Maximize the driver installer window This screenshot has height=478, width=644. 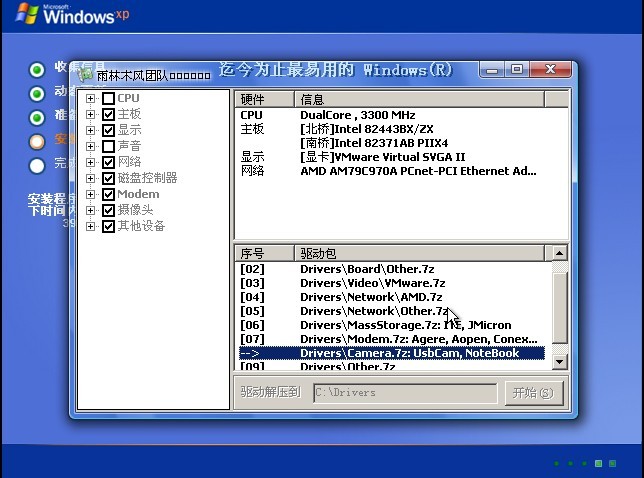517,69
